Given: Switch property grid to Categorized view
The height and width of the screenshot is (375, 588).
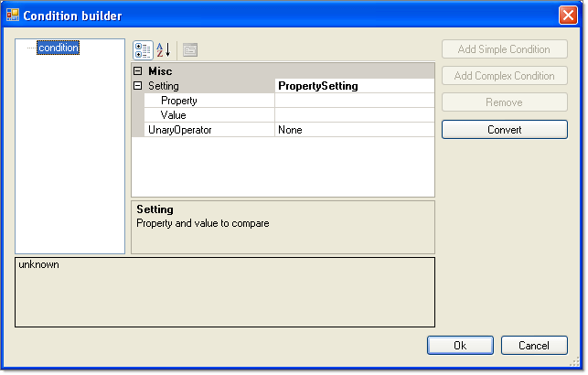Looking at the screenshot, I should 143,50.
